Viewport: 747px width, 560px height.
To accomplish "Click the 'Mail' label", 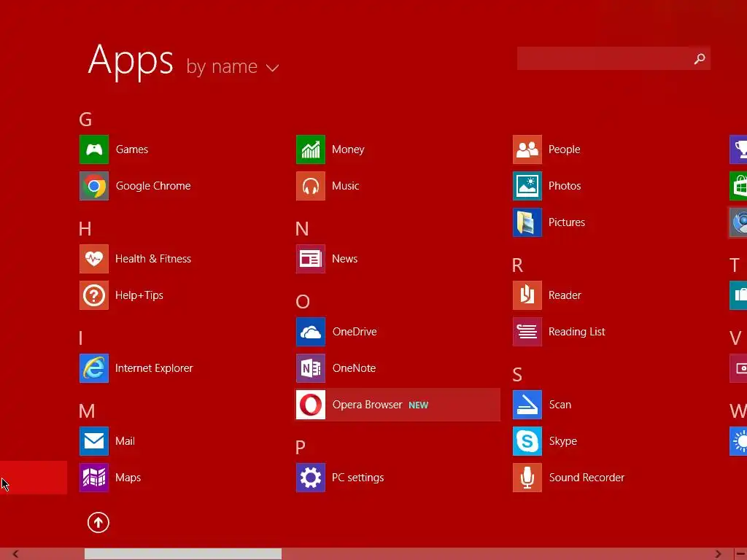I will coord(125,441).
